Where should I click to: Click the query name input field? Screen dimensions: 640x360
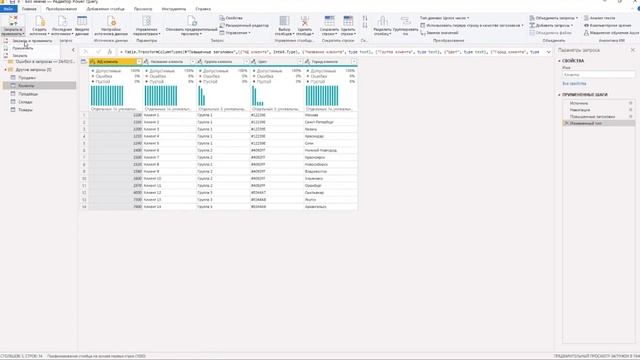click(x=598, y=75)
